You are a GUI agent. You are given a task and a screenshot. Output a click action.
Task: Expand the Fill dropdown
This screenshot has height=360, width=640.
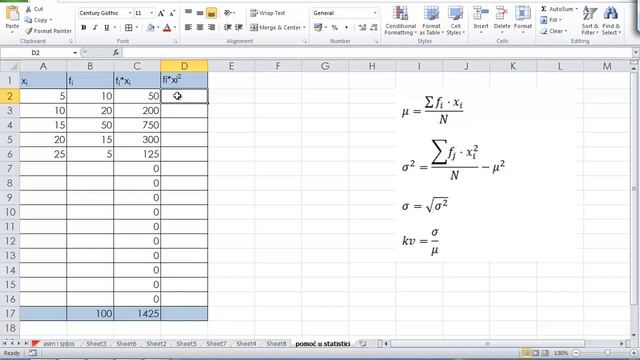tap(560, 20)
